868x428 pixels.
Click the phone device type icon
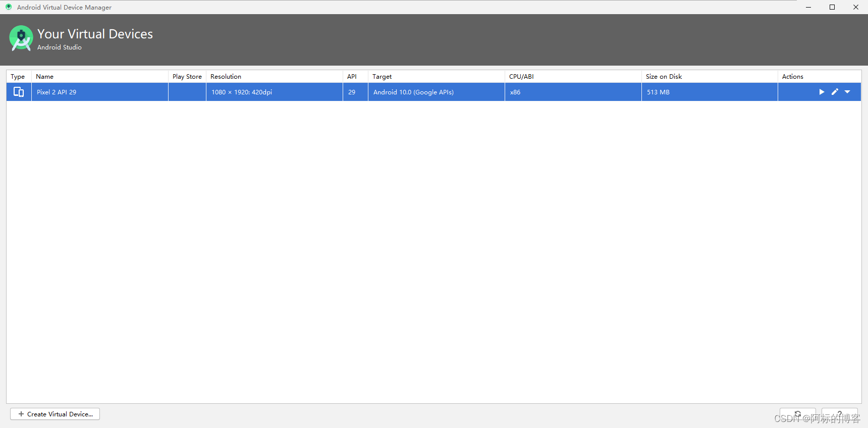tap(19, 92)
